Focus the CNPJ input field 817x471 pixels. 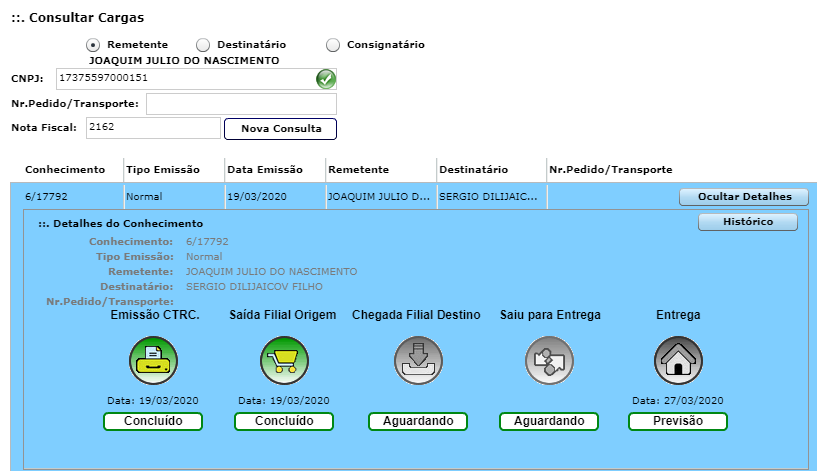(x=196, y=79)
